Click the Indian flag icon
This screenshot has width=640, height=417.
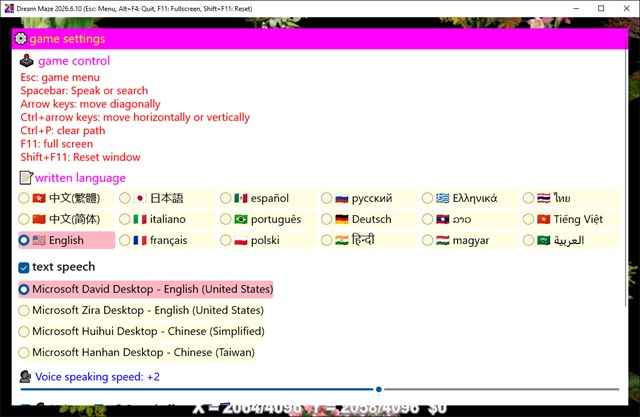point(342,240)
